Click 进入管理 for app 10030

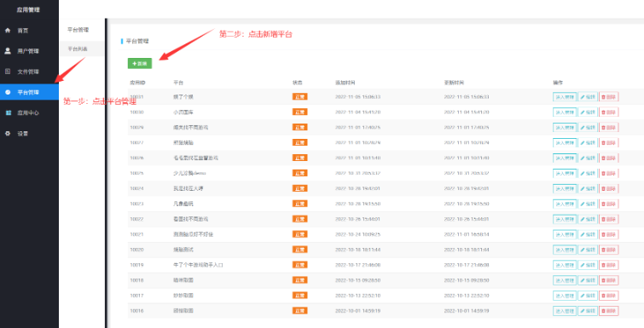[565, 112]
